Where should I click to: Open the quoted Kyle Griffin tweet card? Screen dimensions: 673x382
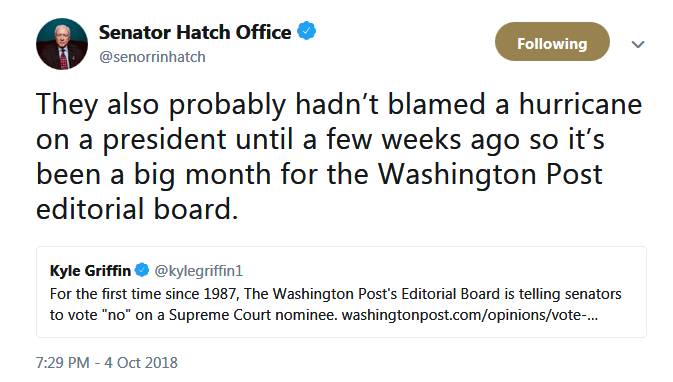point(341,292)
